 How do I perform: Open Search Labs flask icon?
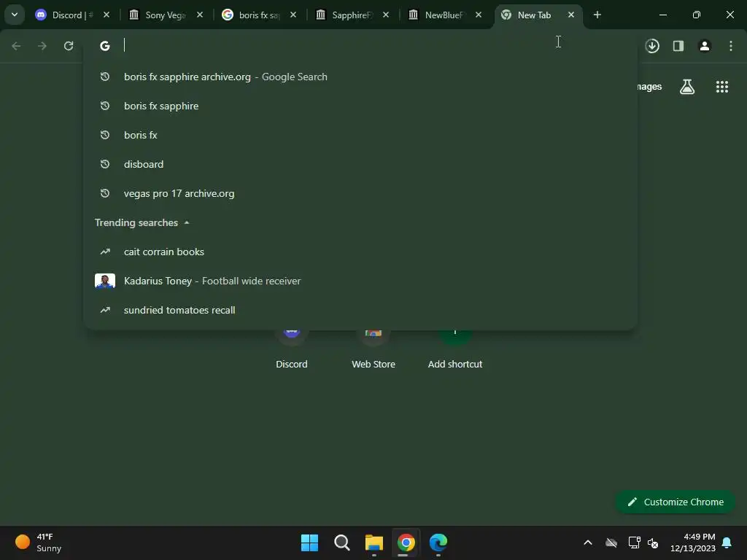coord(687,87)
